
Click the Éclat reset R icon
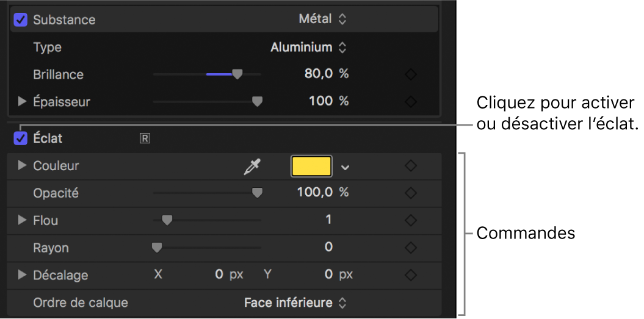tap(145, 138)
